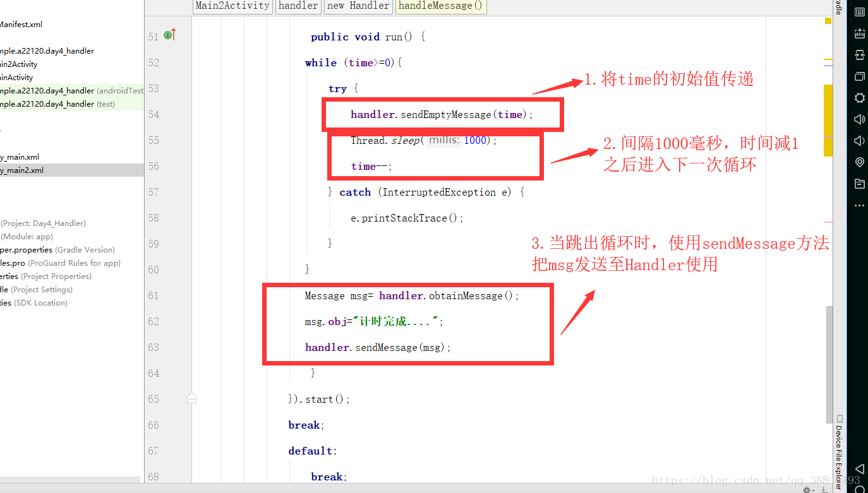868x493 pixels.
Task: Open extended controls via the ellipsis icon
Action: coord(859,205)
